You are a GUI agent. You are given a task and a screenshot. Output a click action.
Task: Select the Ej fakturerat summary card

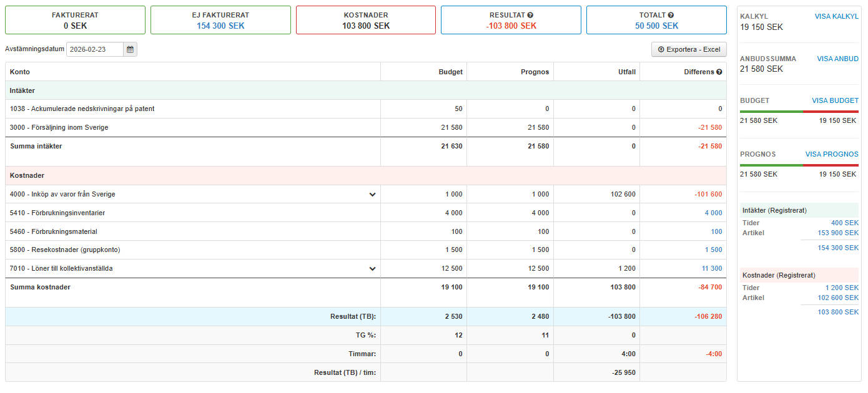220,20
